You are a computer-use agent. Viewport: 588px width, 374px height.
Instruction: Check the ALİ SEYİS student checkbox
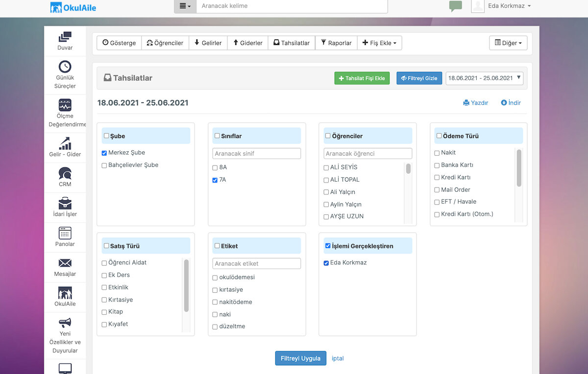pyautogui.click(x=326, y=167)
